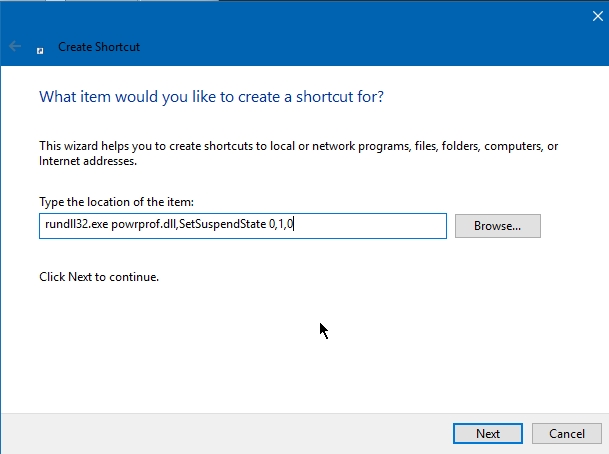Screen dimensions: 609x454
Task: Click the shortcut icon beside Create Shortcut title
Action: 40,47
